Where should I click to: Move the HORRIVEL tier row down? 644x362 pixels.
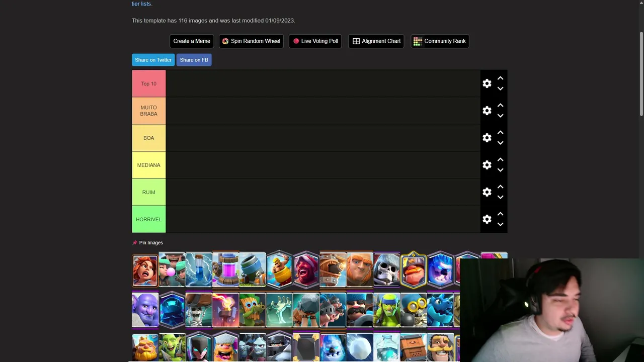500,224
